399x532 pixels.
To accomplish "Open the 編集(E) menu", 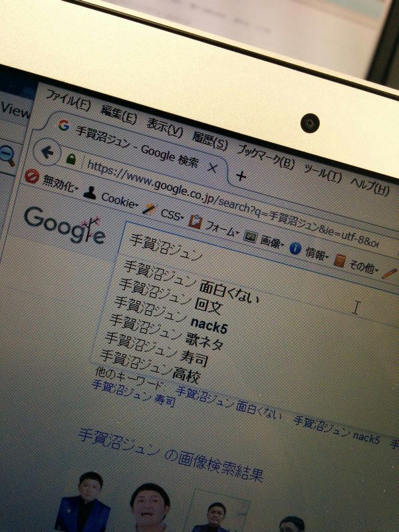I will coord(119,114).
